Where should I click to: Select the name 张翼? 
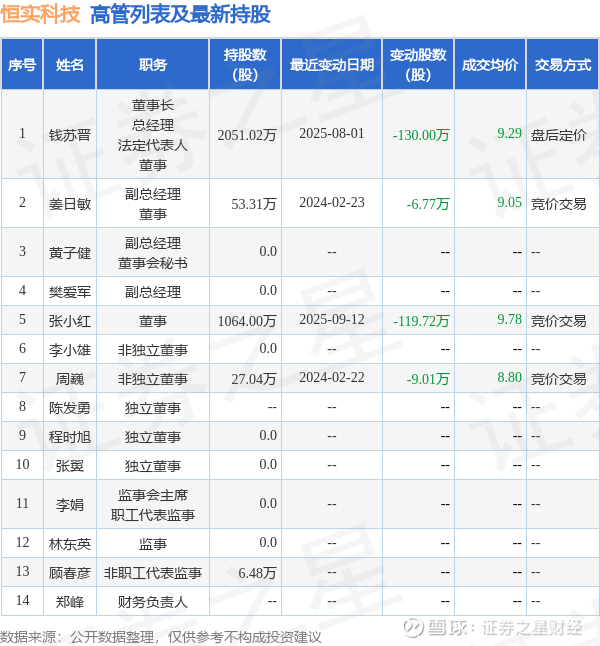pos(70,466)
